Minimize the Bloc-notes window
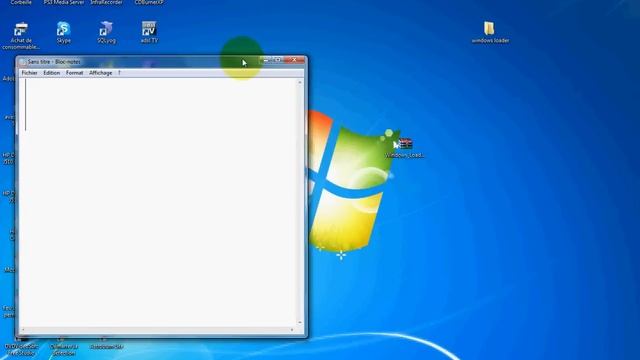Screen dimensions: 640x360 coord(266,60)
